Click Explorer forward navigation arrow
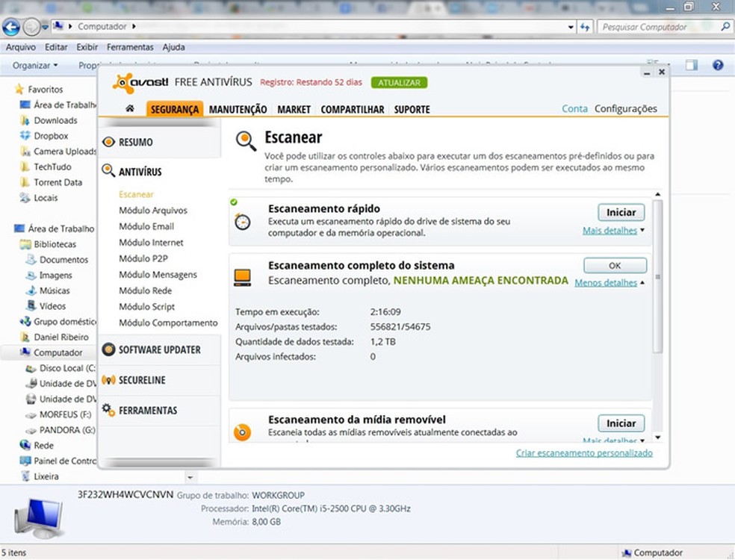Image resolution: width=735 pixels, height=560 pixels. 31,27
